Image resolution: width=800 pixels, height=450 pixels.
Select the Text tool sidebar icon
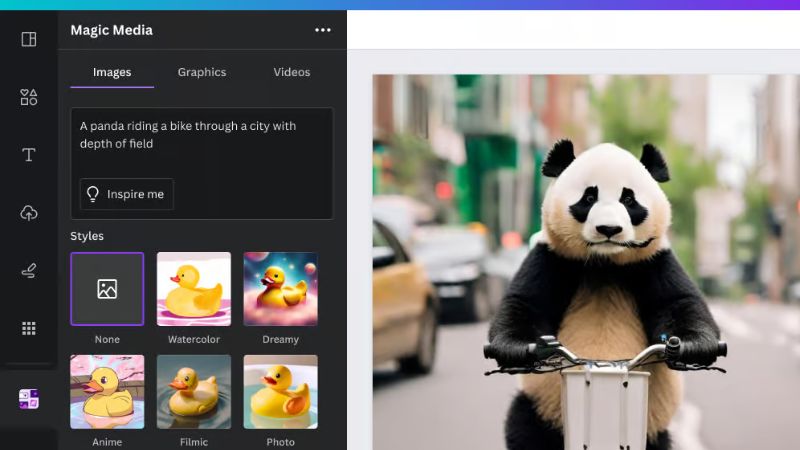(29, 155)
